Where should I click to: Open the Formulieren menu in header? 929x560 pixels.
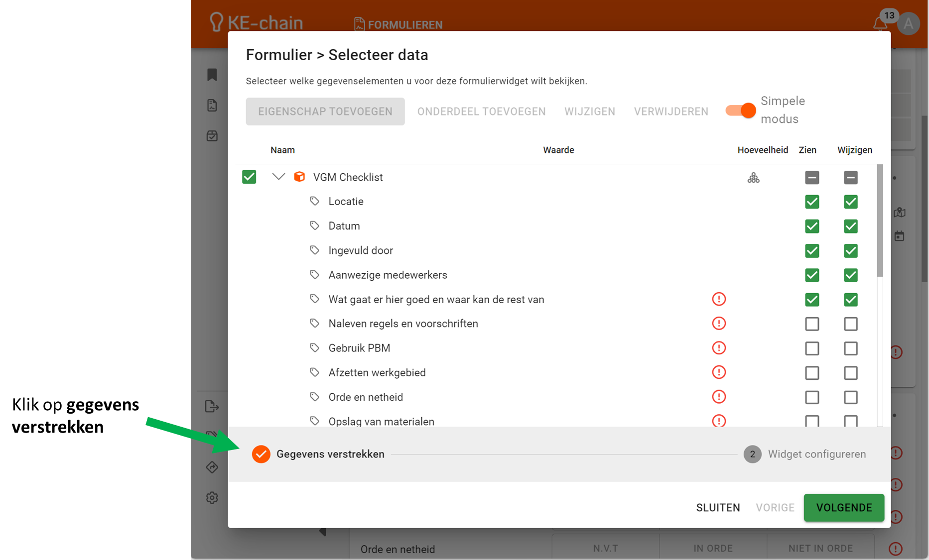(x=398, y=24)
